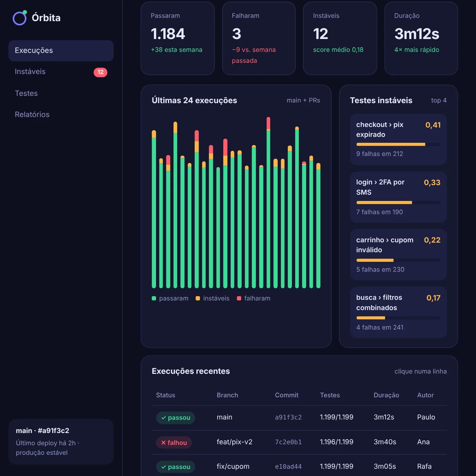Open commit 7c2e0b1 in the table
This screenshot has height=476, width=476.
pos(288,442)
